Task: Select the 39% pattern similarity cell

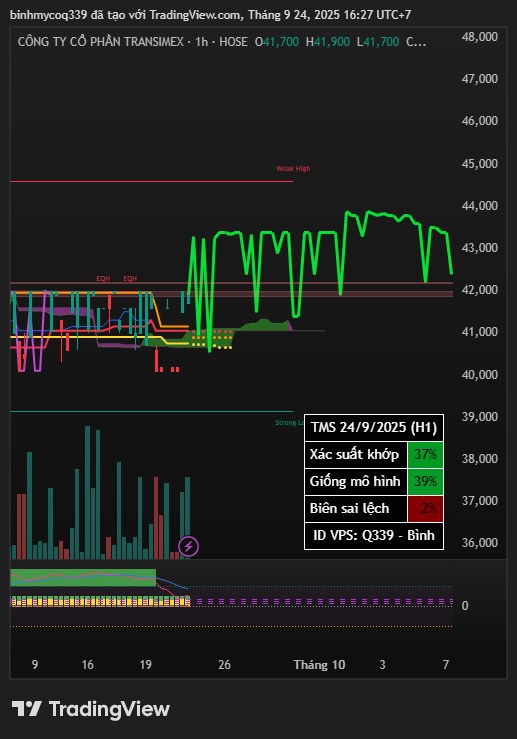Action: coord(425,481)
